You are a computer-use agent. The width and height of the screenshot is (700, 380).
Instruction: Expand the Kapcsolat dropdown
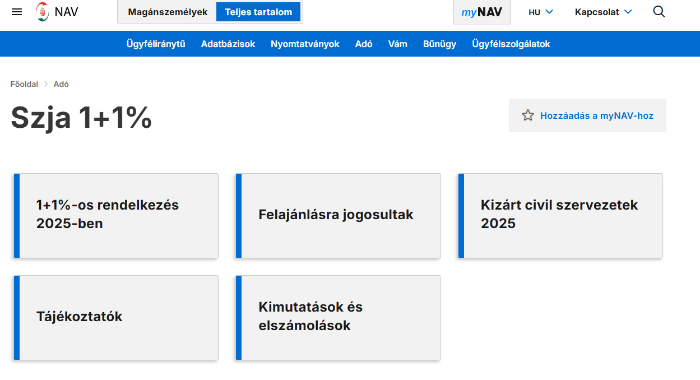[603, 12]
